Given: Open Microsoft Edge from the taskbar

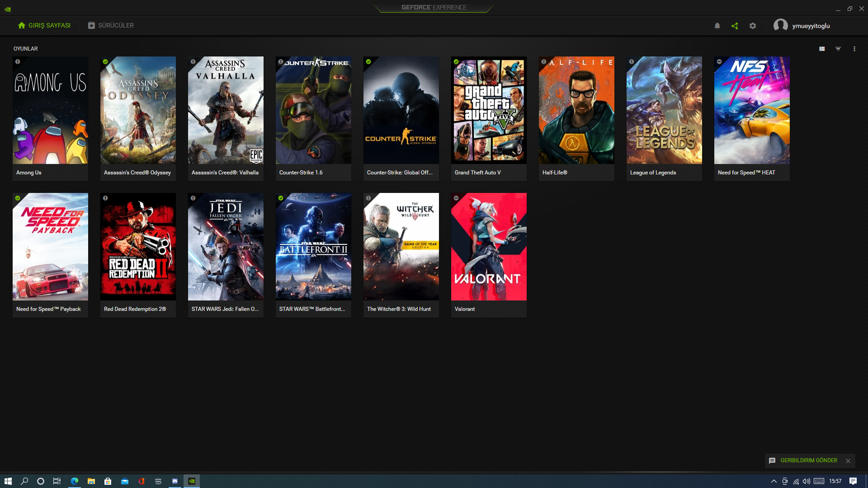Looking at the screenshot, I should point(74,481).
